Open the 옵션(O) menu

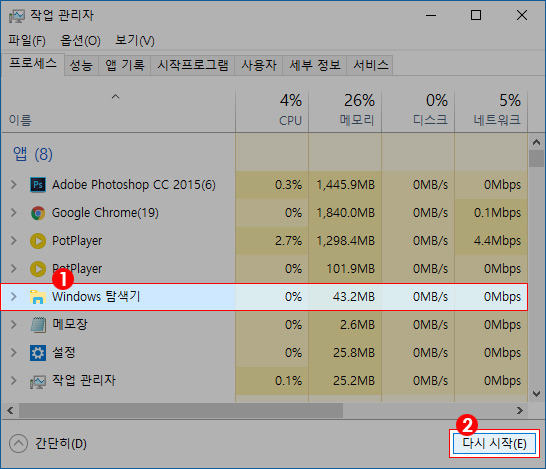tap(80, 41)
